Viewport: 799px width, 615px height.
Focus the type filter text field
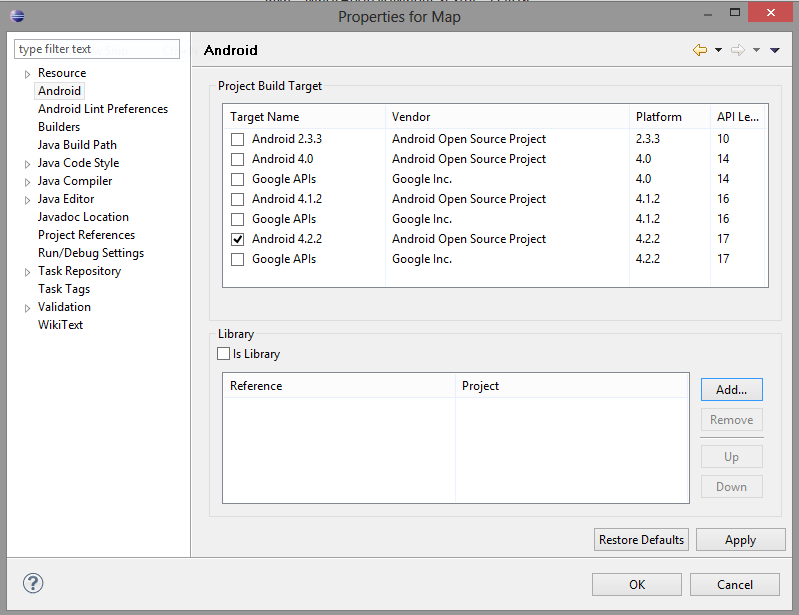coord(97,49)
